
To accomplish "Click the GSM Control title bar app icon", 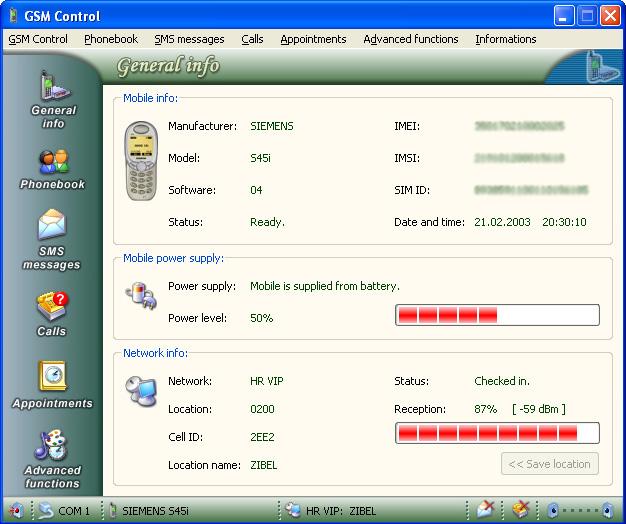I will [14, 16].
